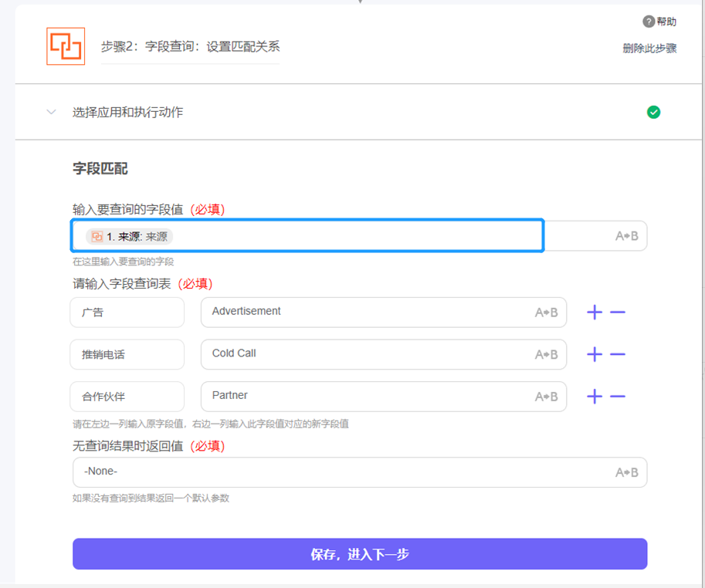Click the 推销电话 source value field
This screenshot has height=588, width=705.
point(127,354)
